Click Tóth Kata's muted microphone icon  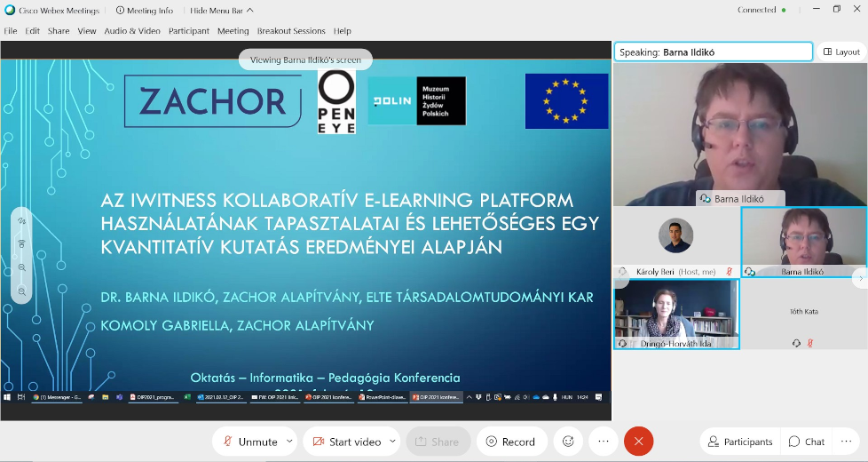(x=810, y=343)
